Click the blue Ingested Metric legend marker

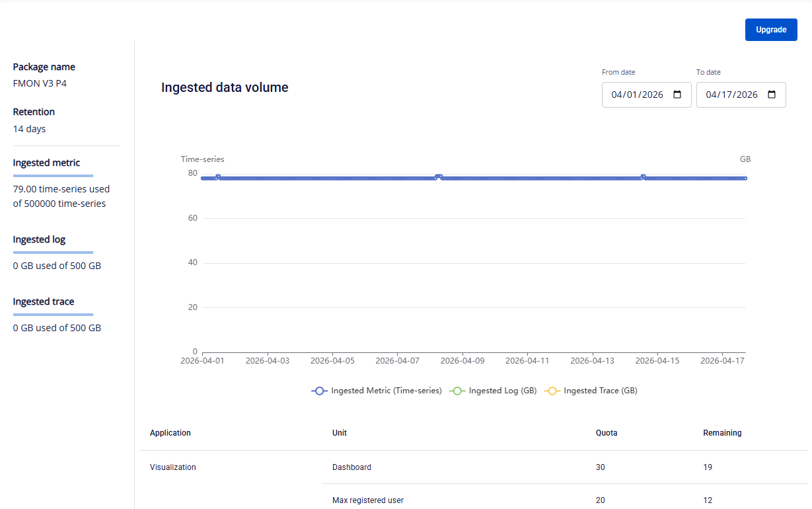pyautogui.click(x=320, y=391)
